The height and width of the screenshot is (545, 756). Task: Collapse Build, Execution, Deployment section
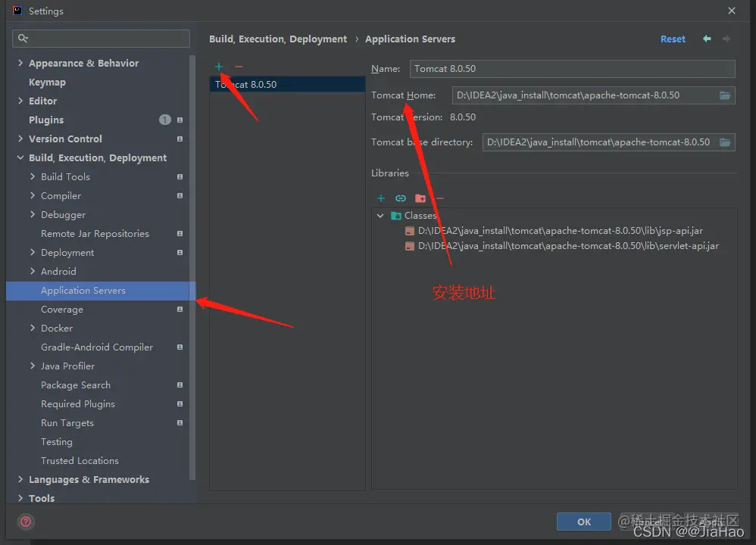click(20, 157)
